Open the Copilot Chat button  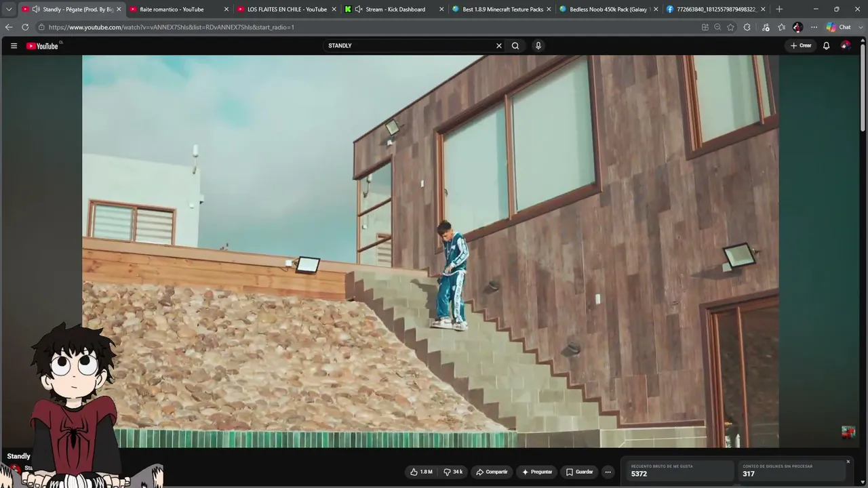(x=839, y=27)
